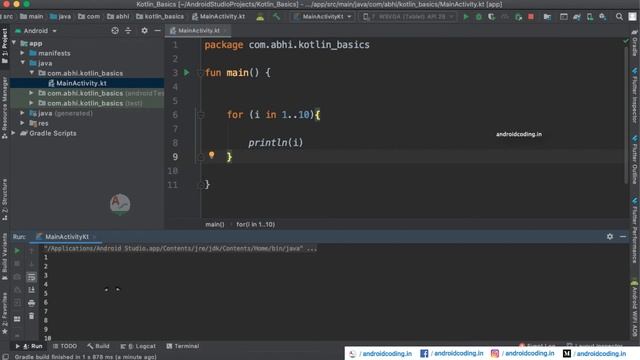This screenshot has height=360, width=640.
Task: Collapse the com.abhi.kotlin_basics package
Action: click(x=31, y=73)
